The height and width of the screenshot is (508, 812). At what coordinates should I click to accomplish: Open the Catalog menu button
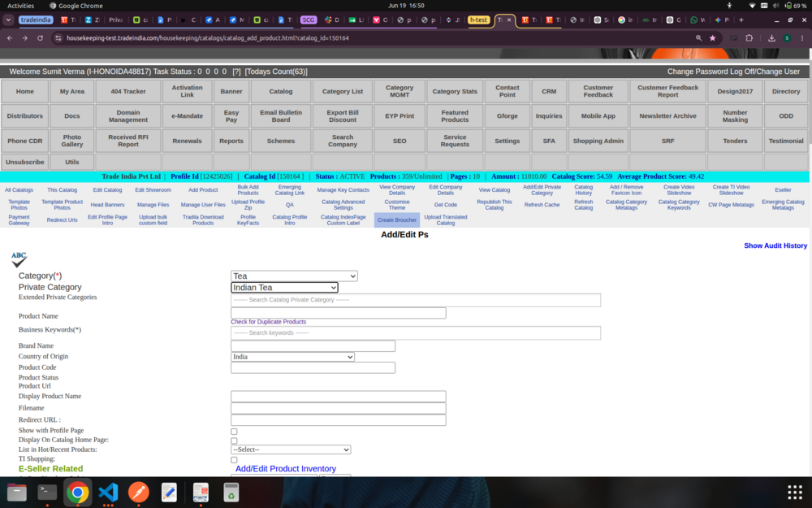281,91
